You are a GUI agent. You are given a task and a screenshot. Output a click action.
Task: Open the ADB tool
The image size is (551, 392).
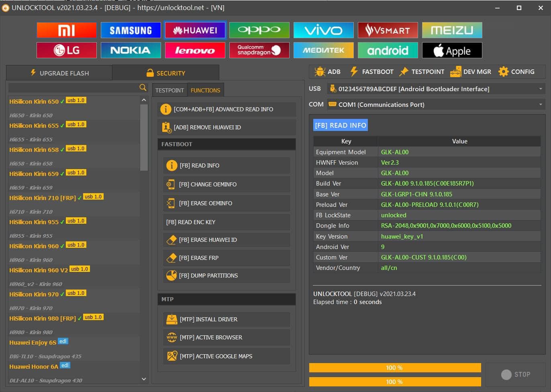(328, 71)
